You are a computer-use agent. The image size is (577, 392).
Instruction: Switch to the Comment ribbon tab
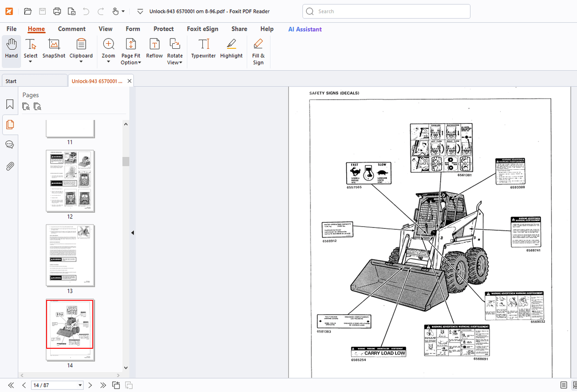(x=72, y=29)
